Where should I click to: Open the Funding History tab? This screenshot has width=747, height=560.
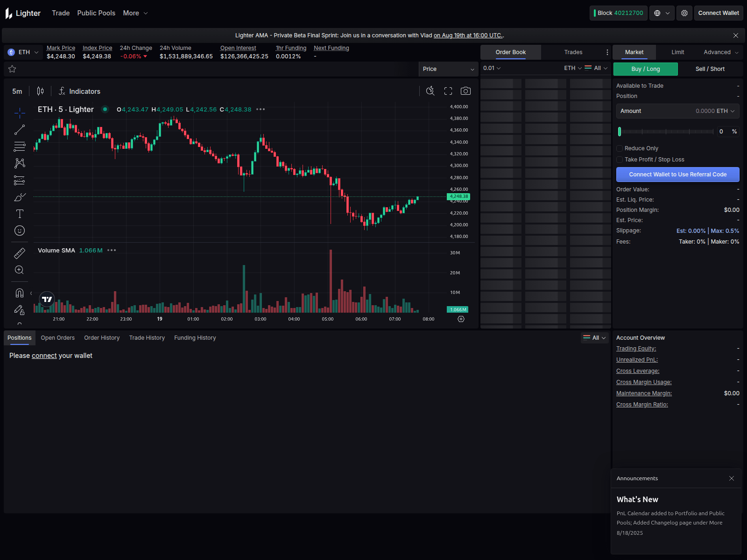pos(195,338)
